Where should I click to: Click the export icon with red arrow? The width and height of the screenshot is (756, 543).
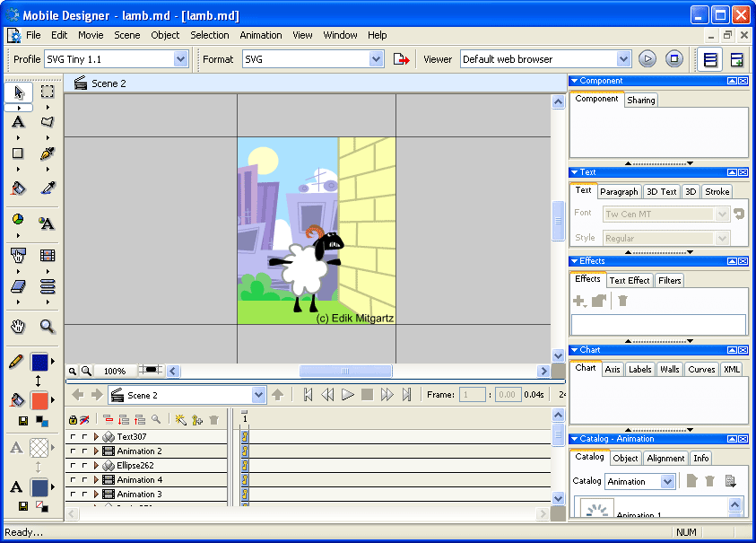tap(401, 59)
